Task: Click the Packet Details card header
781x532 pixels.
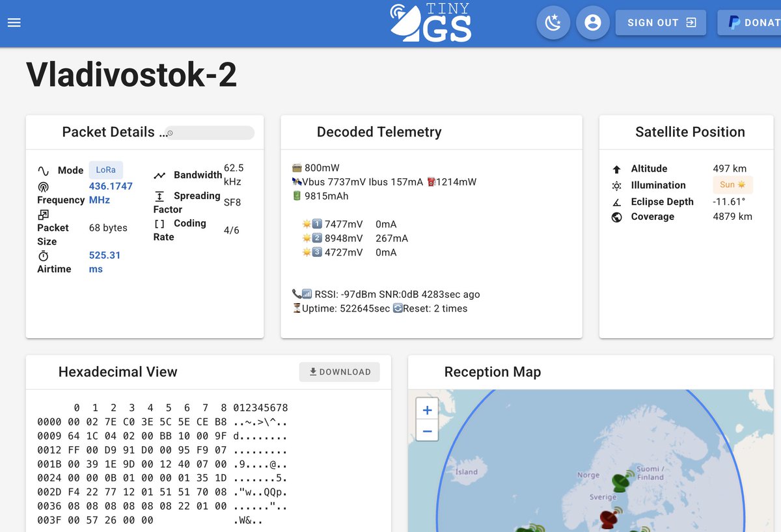Action: (144, 133)
